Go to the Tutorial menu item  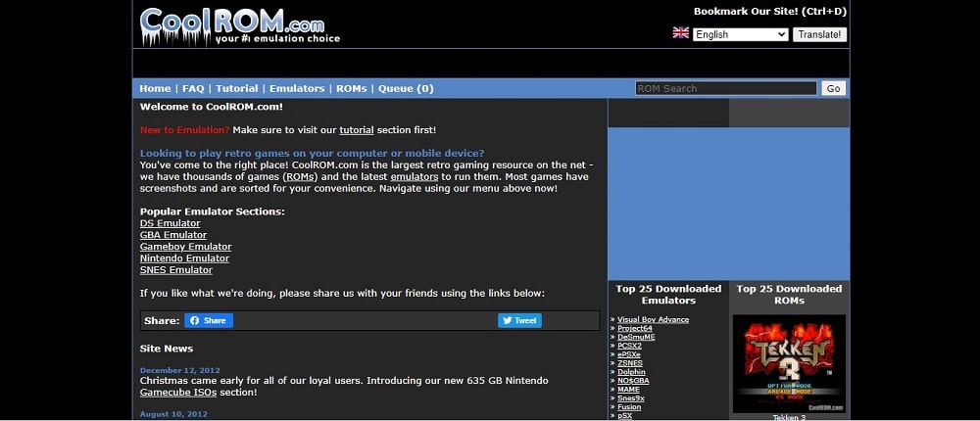(237, 89)
